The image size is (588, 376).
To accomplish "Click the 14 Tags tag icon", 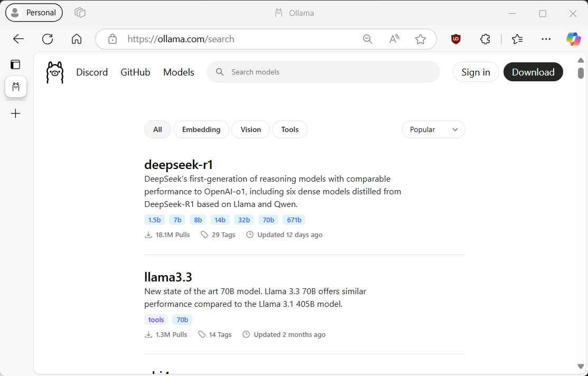I will click(x=202, y=334).
